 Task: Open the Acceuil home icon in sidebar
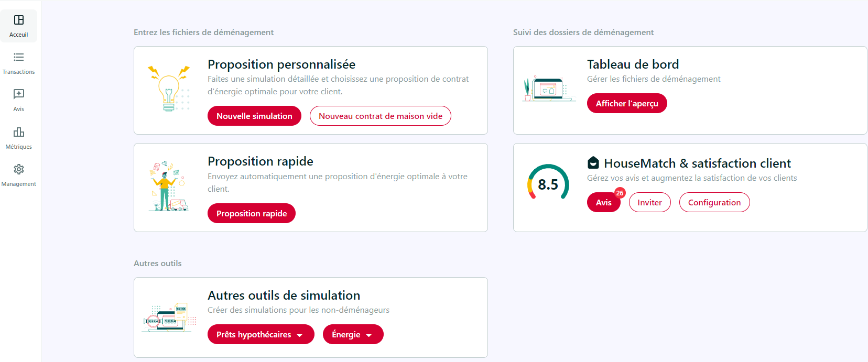coord(19,20)
